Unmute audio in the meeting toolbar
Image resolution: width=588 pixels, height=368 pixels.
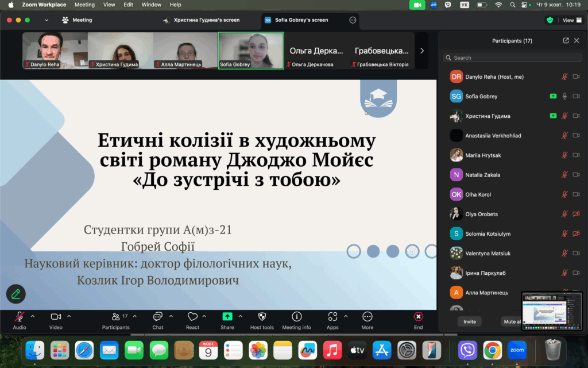(20, 317)
